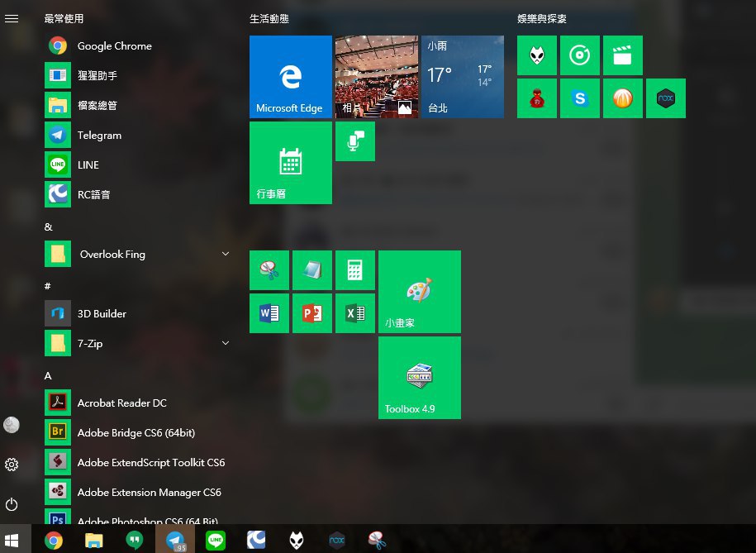756x553 pixels.
Task: Open Google Chrome from most used list
Action: click(x=139, y=45)
